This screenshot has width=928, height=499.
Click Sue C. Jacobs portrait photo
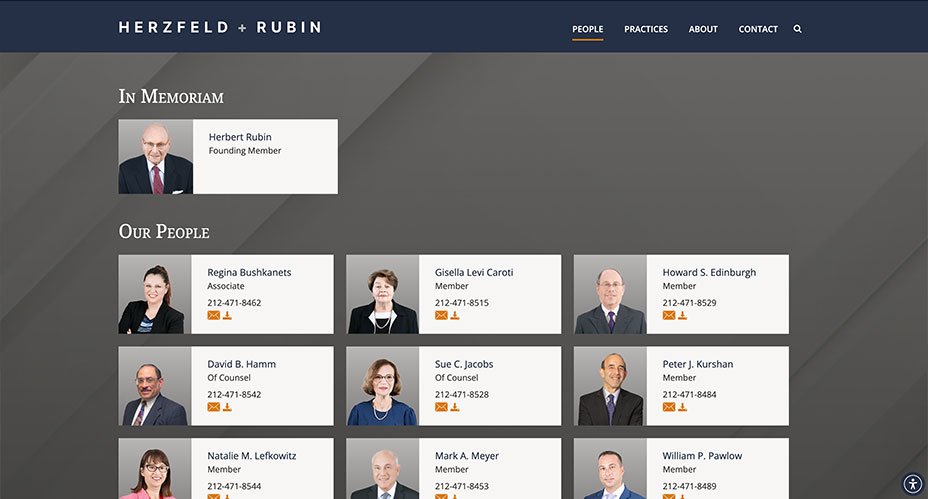click(382, 386)
